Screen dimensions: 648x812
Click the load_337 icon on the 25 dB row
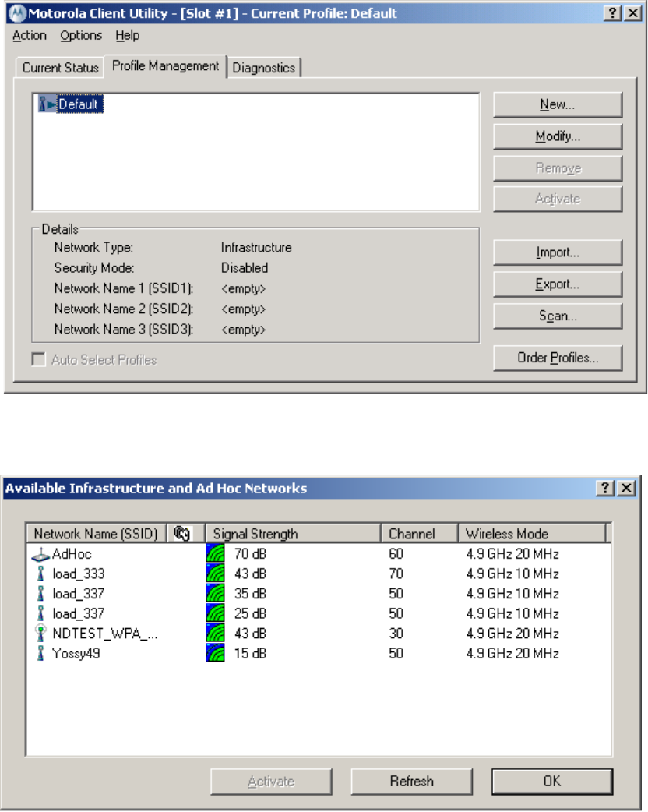pyautogui.click(x=40, y=613)
